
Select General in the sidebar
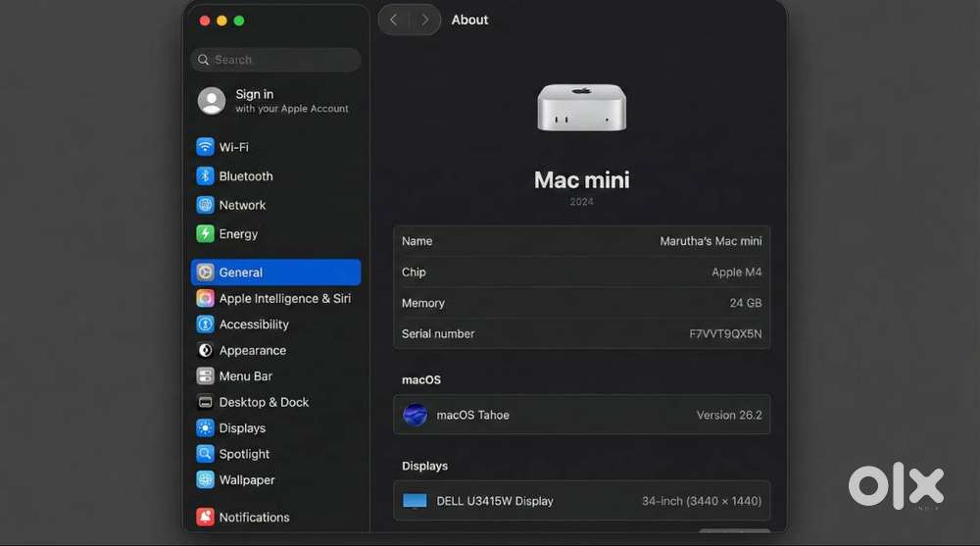coord(275,273)
